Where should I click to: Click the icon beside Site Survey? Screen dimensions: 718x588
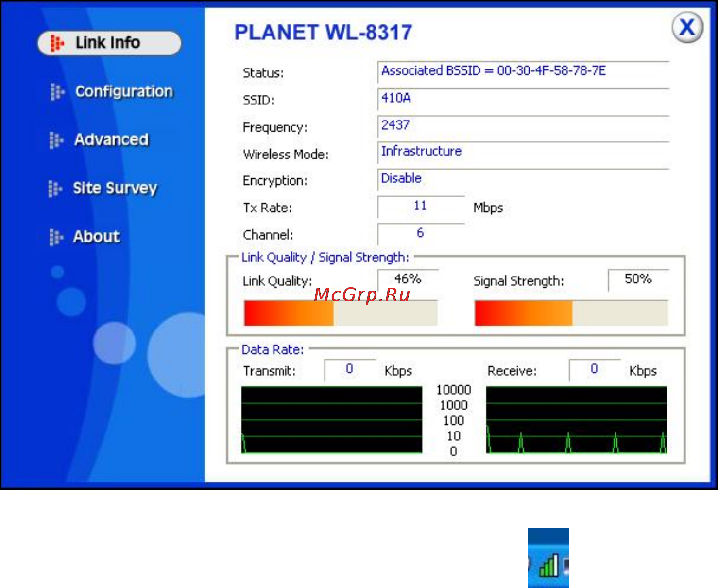[55, 189]
